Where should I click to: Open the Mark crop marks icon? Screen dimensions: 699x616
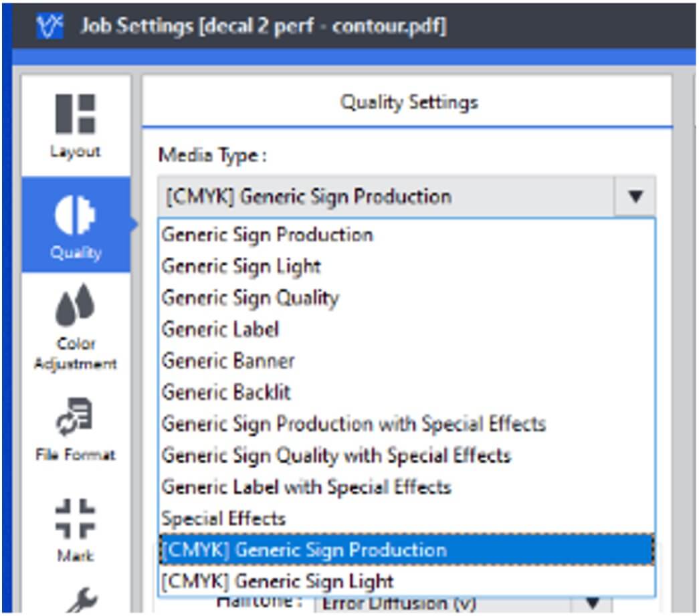click(75, 519)
